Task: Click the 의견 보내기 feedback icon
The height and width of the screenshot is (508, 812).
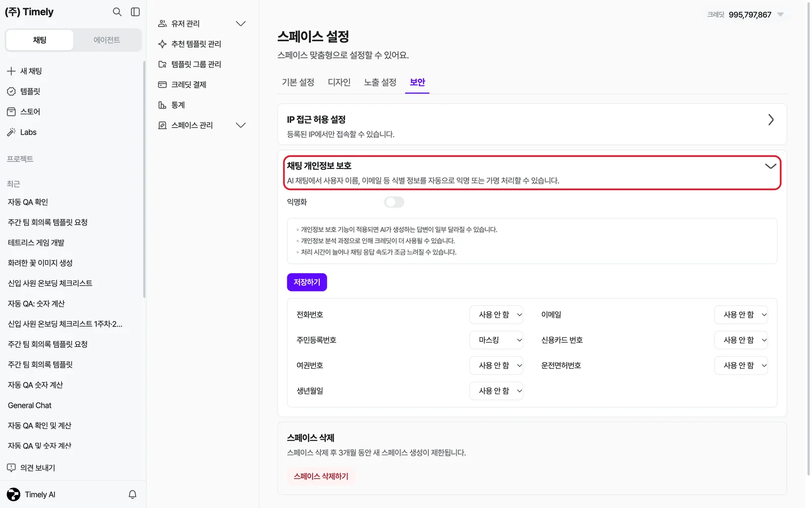Action: [x=11, y=468]
